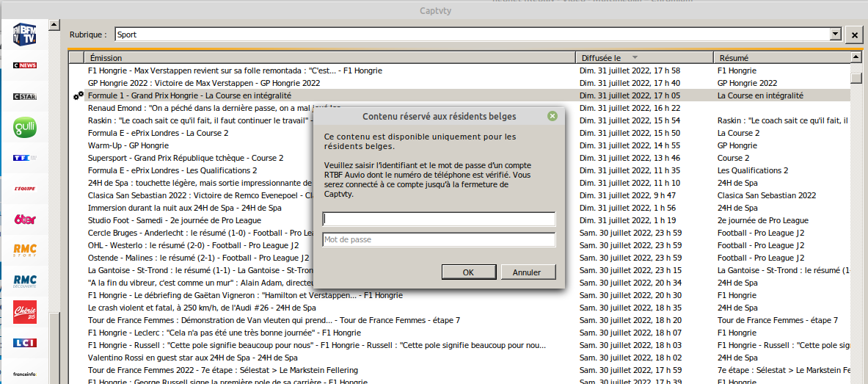Open the RMC Story channel
868x384 pixels.
[x=24, y=250]
